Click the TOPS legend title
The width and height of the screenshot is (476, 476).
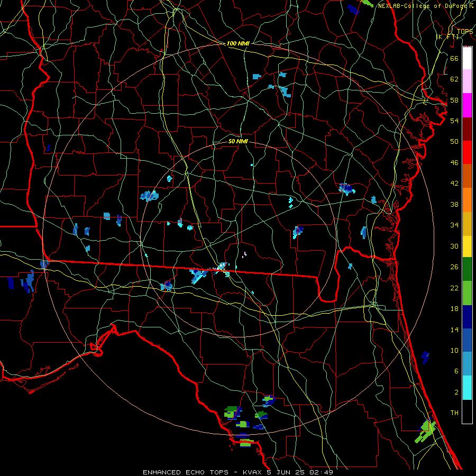(464, 32)
